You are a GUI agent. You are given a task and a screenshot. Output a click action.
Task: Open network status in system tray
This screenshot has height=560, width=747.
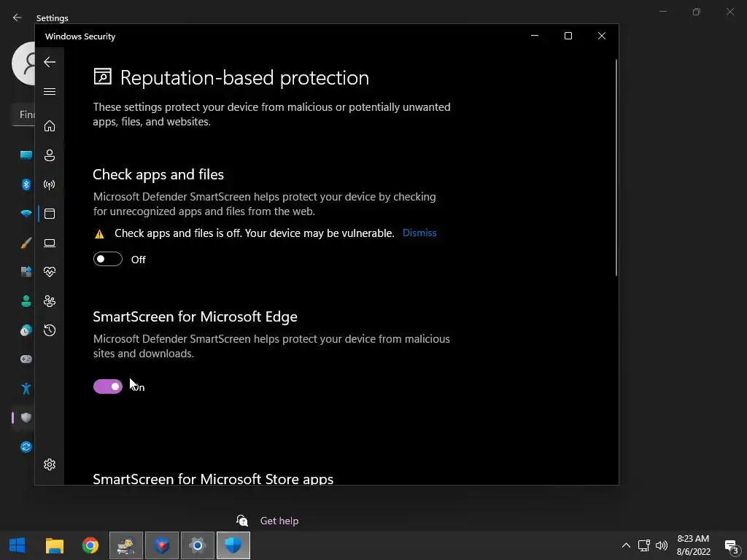tap(643, 545)
